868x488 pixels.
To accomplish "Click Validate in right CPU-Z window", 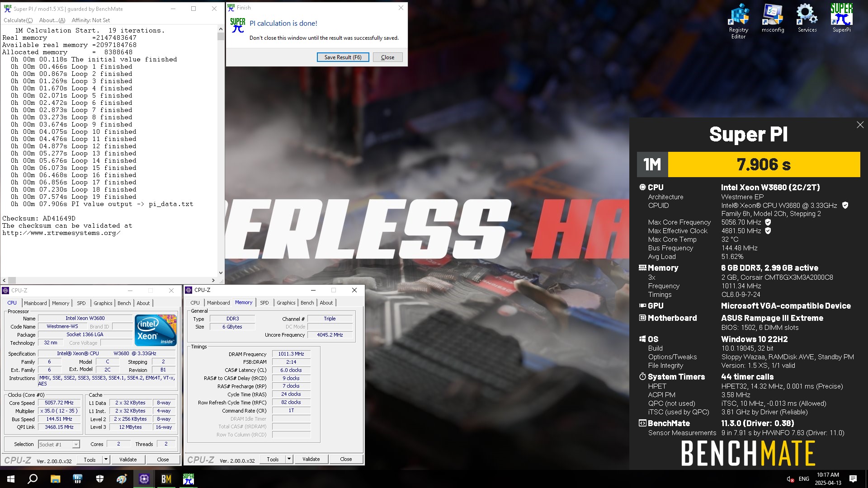I will 311,460.
